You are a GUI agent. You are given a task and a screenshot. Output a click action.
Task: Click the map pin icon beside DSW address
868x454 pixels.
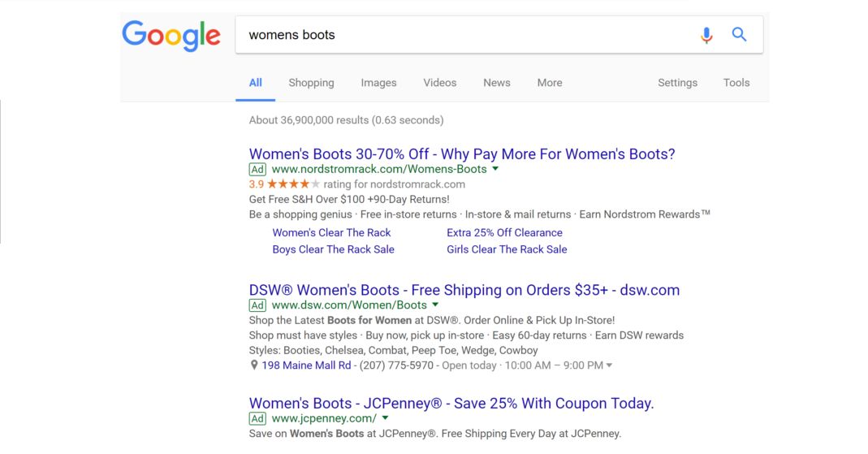tap(254, 365)
